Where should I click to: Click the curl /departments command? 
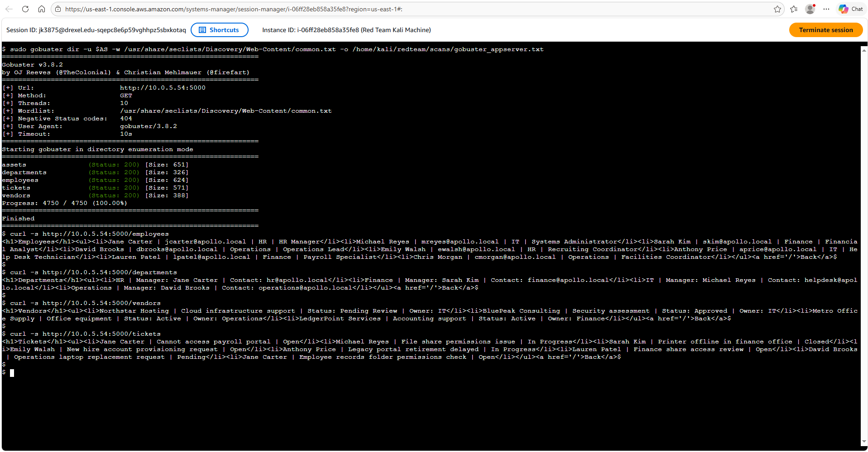coord(89,272)
